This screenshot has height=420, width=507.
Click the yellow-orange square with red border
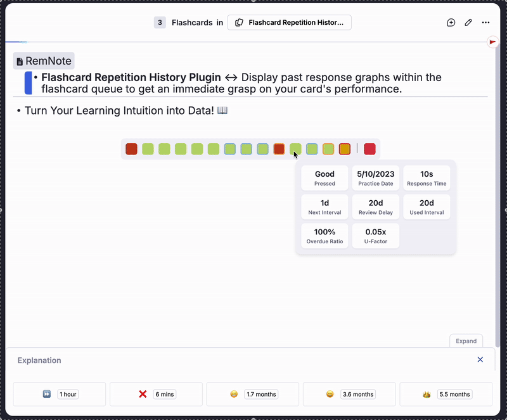coord(345,149)
